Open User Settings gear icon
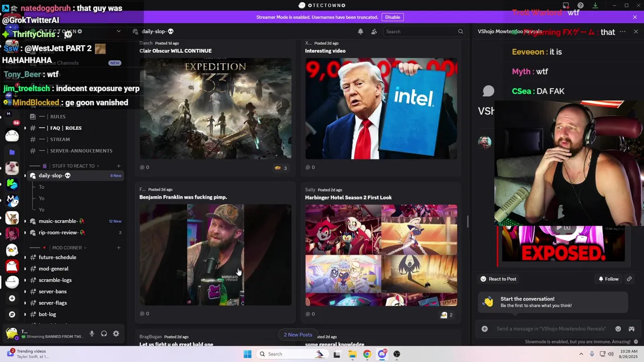644x362 pixels. coord(116,333)
